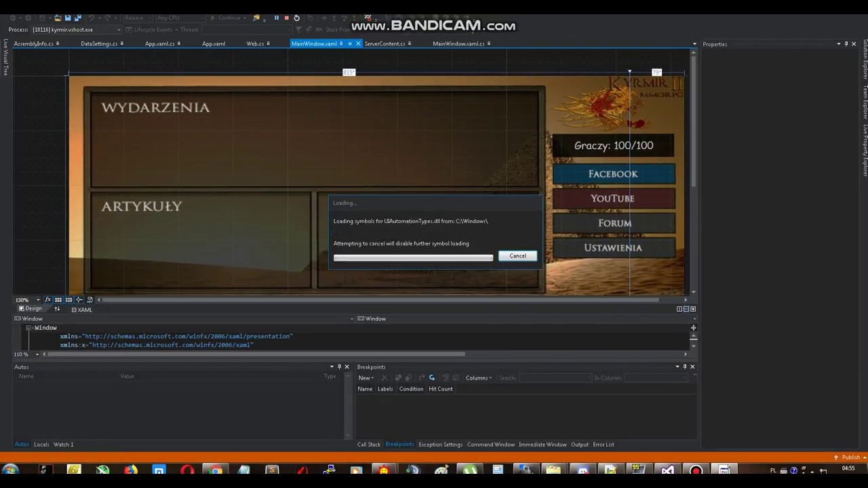
Task: Show snap grid in the designer toolbar
Action: (x=58, y=300)
